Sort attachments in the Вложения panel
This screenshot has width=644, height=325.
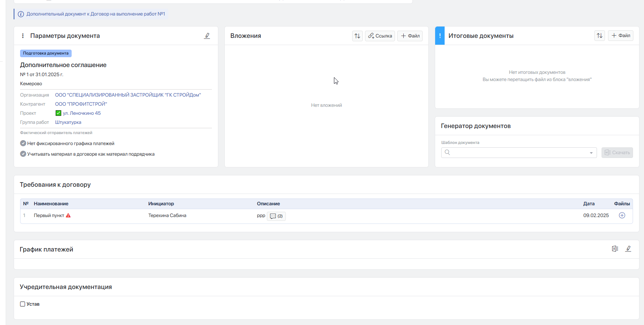[357, 36]
